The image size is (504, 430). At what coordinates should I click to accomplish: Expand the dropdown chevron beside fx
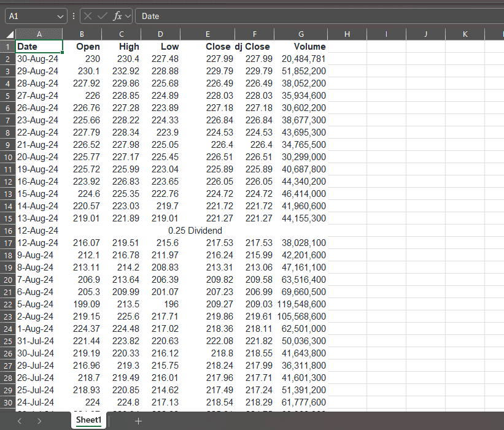click(128, 17)
